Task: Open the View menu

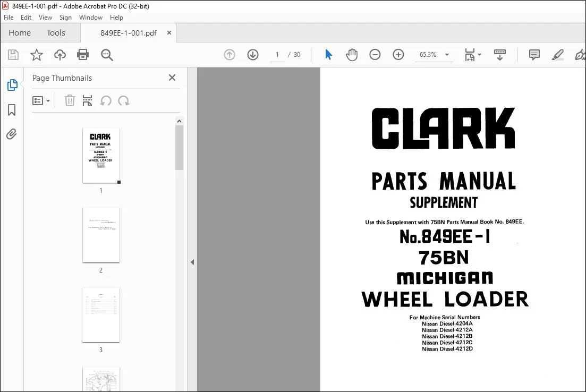Action: (x=45, y=17)
